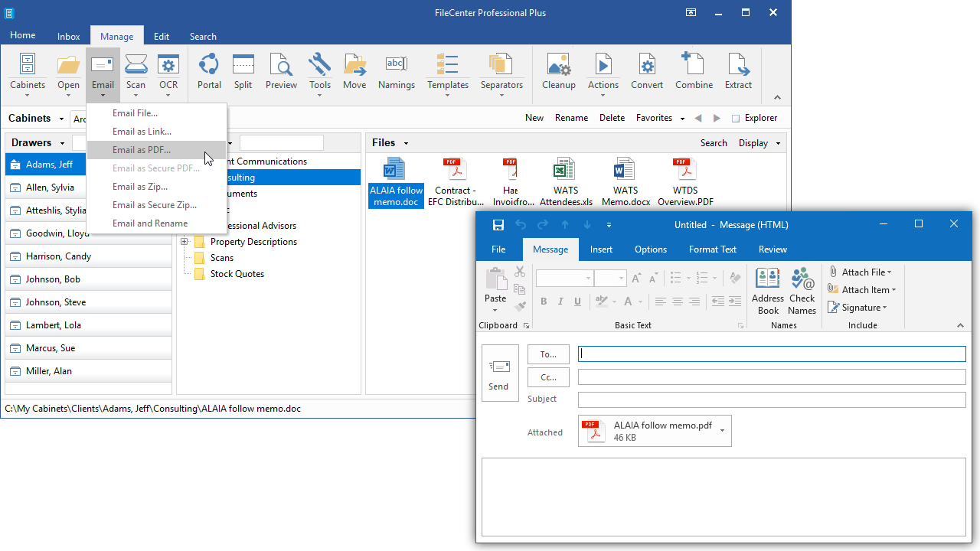Choose Email and Rename menu item

pyautogui.click(x=157, y=223)
